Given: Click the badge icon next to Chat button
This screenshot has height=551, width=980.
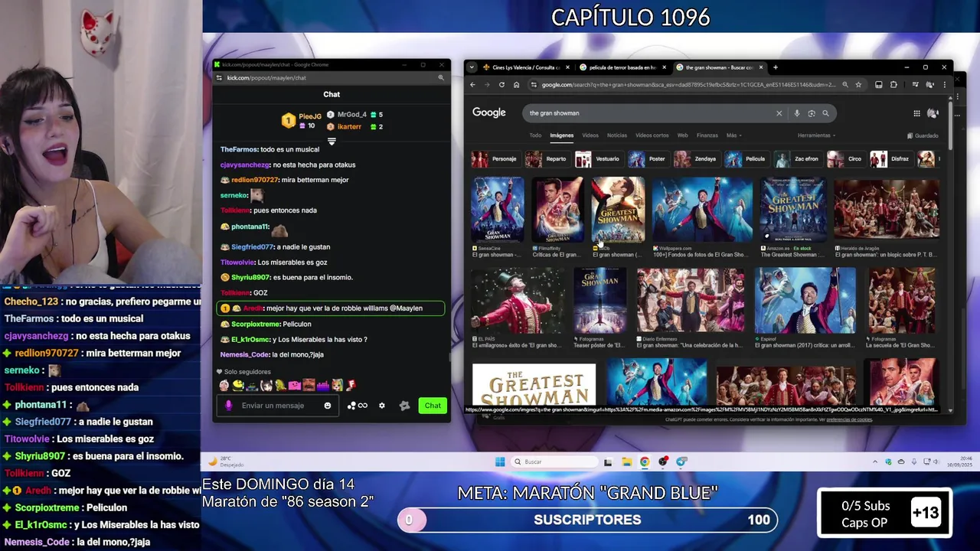Looking at the screenshot, I should 405,406.
